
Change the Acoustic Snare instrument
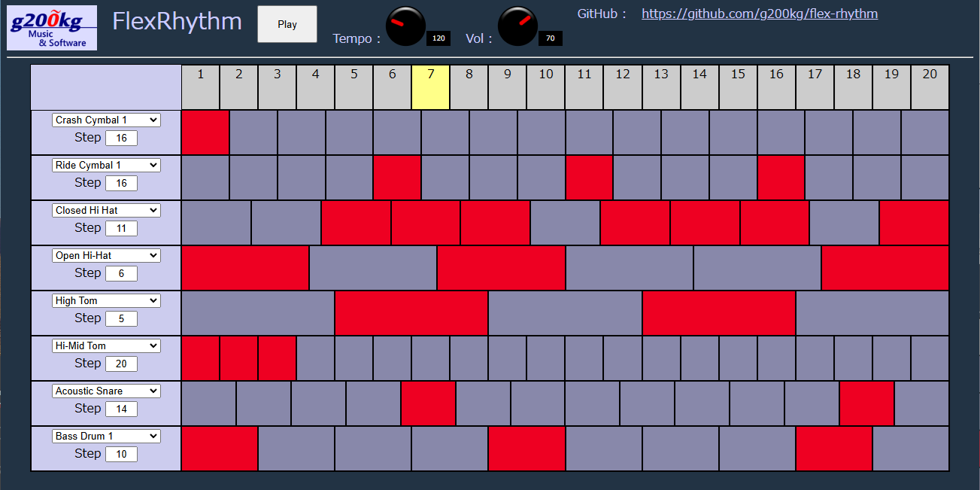[x=105, y=391]
